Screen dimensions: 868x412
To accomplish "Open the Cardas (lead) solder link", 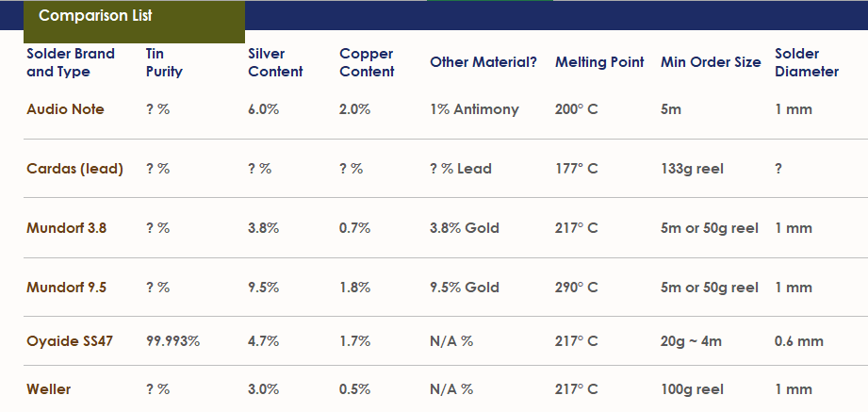I will pyautogui.click(x=74, y=169).
